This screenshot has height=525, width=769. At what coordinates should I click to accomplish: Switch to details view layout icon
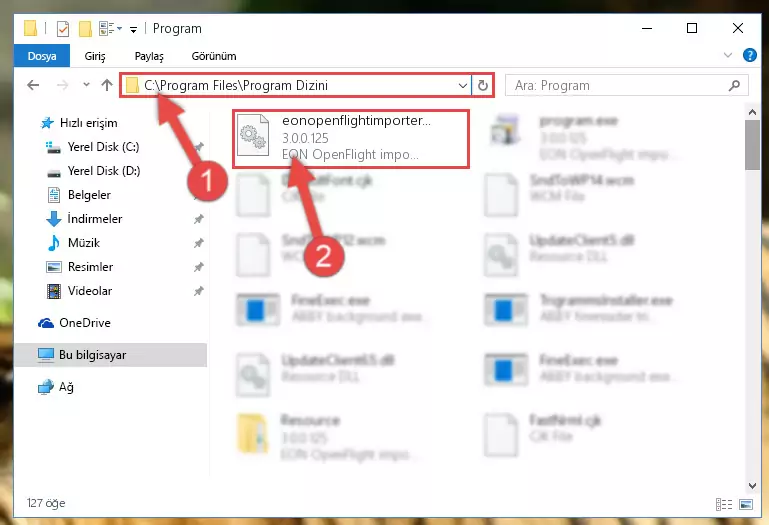pos(724,504)
